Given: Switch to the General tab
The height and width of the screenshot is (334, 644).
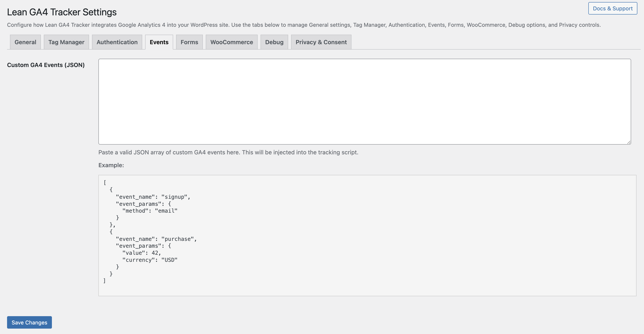Looking at the screenshot, I should pos(25,42).
